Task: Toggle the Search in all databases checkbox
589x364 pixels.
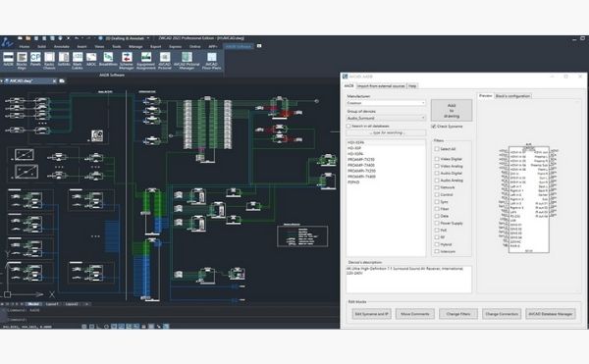Action: click(x=348, y=127)
